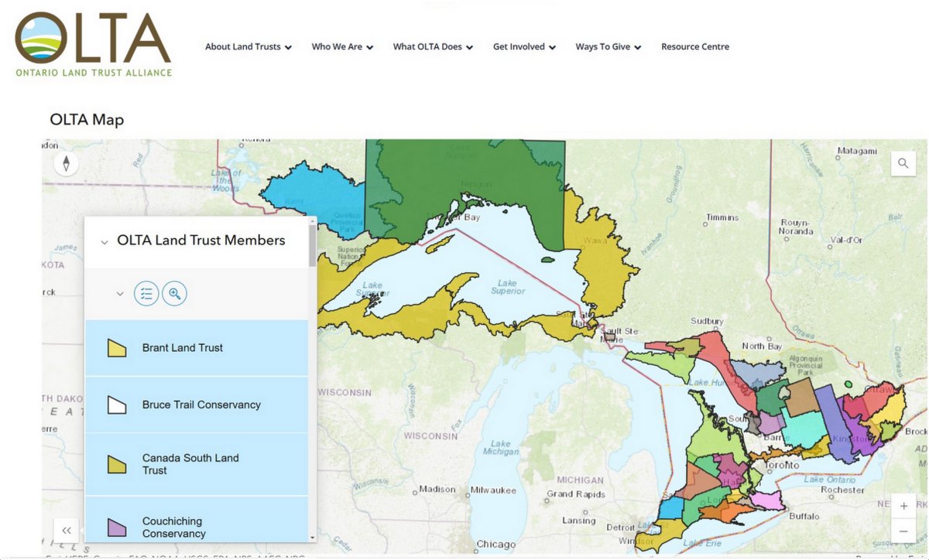Select Bruce Trail Conservancy entry
This screenshot has width=929, height=560.
(197, 405)
